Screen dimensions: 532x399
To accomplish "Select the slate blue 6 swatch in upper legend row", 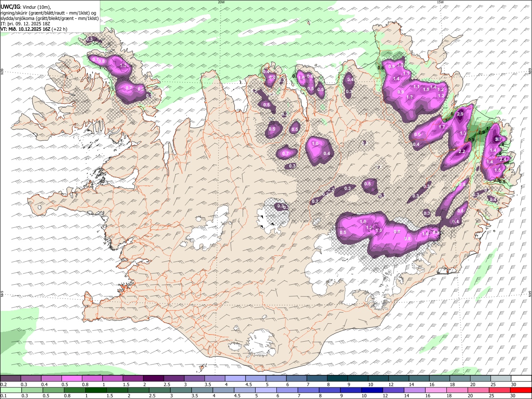I will click(x=296, y=379).
